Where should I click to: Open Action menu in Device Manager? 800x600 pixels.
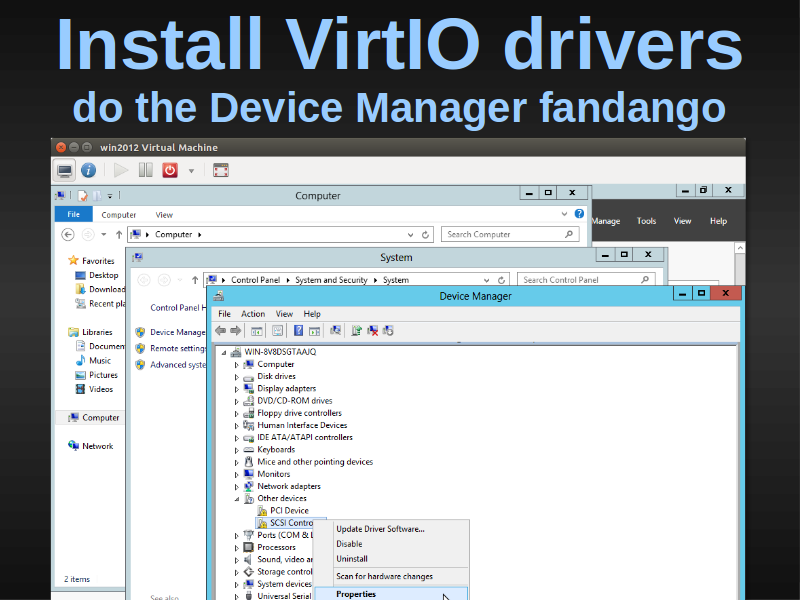(x=253, y=314)
